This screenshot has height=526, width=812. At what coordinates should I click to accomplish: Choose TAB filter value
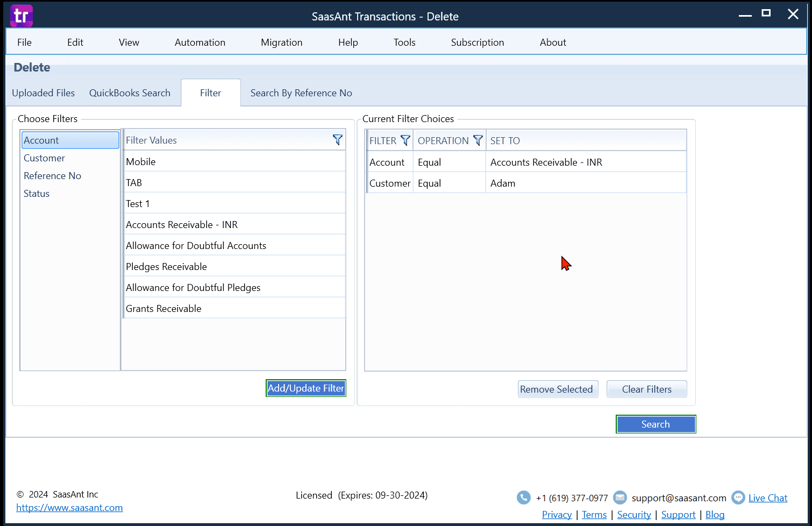234,182
